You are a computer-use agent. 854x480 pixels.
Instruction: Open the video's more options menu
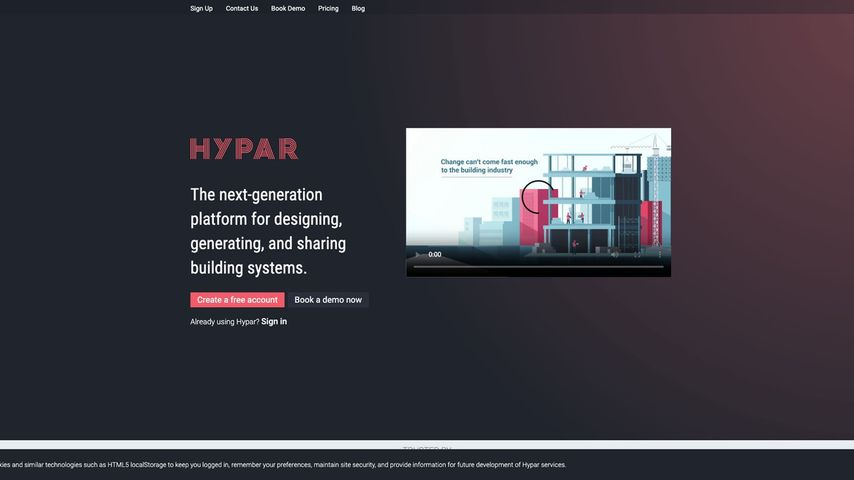click(x=660, y=254)
